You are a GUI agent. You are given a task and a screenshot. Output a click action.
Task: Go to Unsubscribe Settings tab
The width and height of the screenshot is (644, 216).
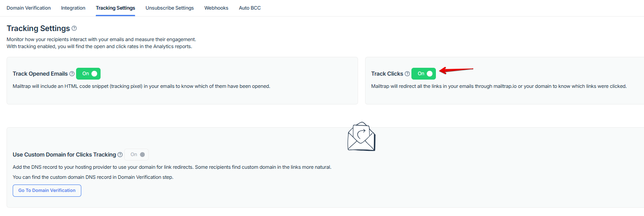(x=170, y=8)
